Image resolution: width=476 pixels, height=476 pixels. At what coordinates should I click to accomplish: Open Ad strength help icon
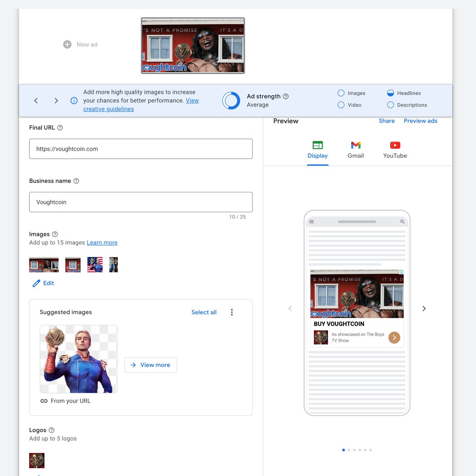click(286, 96)
